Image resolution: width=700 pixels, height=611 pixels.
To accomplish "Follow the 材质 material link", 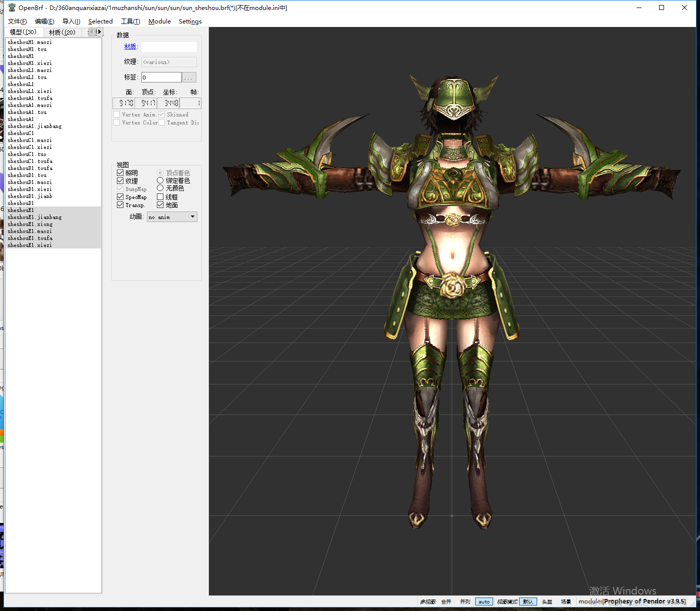I will click(130, 46).
